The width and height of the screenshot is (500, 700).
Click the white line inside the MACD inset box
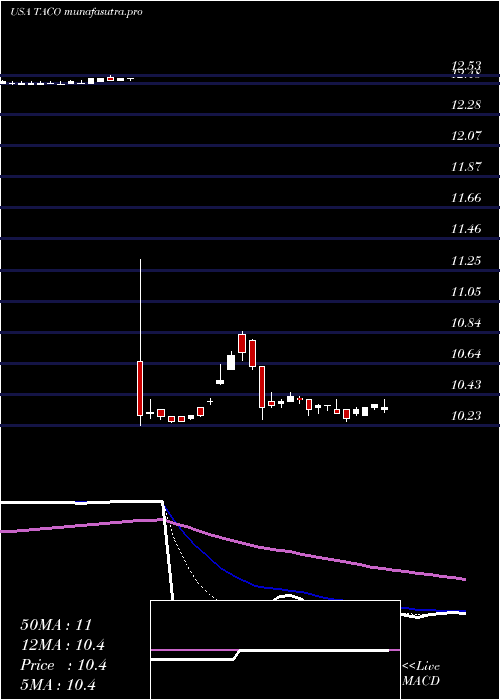(269, 653)
